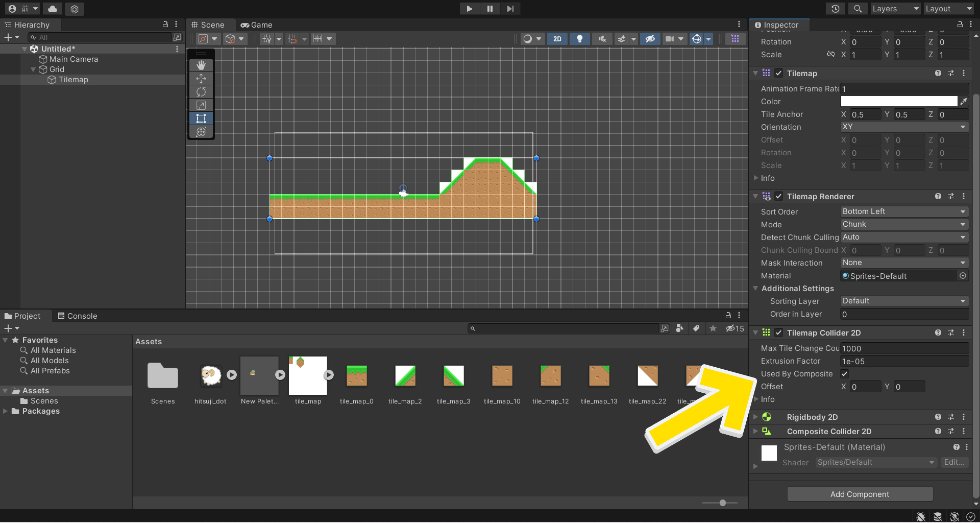
Task: Disable the Tilemap Renderer component checkbox
Action: coord(778,197)
